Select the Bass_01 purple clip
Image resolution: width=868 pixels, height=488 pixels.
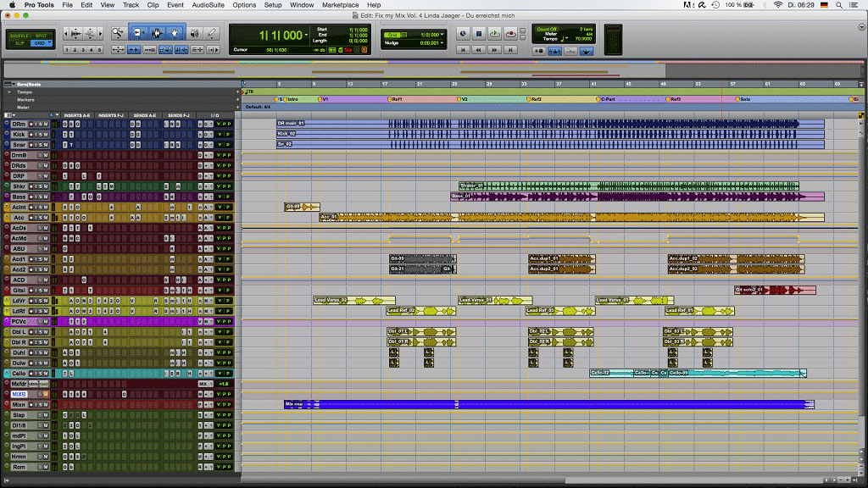[637, 197]
